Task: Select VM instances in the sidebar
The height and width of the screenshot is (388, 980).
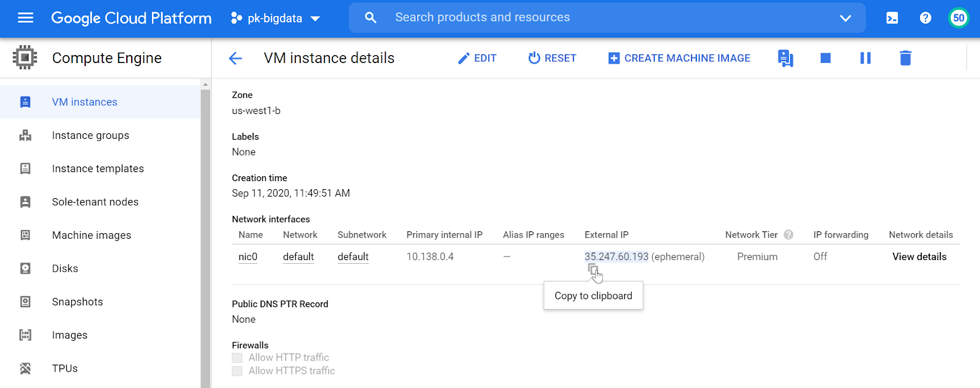Action: pyautogui.click(x=100, y=102)
